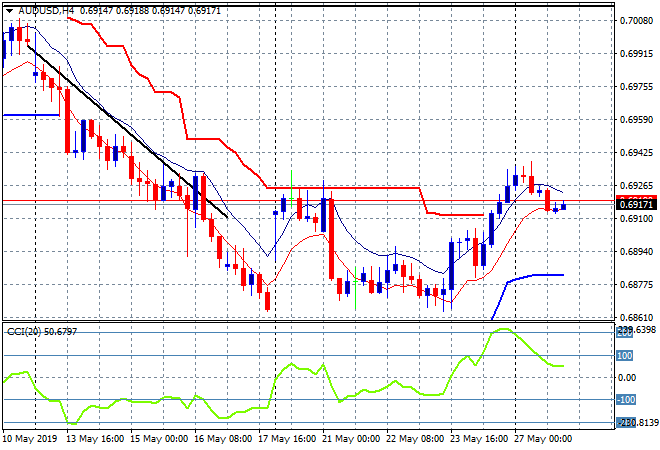Click the 16 May 08:00 time label
660x450 pixels.
(x=223, y=439)
